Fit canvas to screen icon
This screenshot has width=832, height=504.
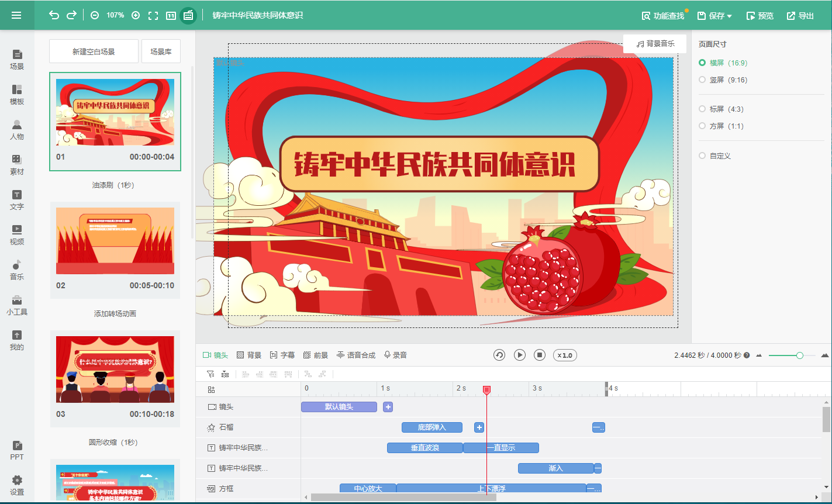[x=153, y=15]
